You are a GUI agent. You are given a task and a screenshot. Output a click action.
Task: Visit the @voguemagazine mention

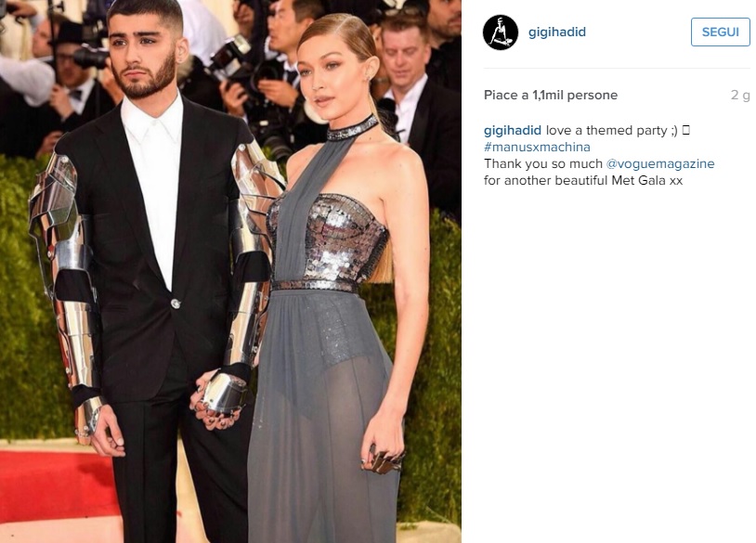pyautogui.click(x=660, y=163)
